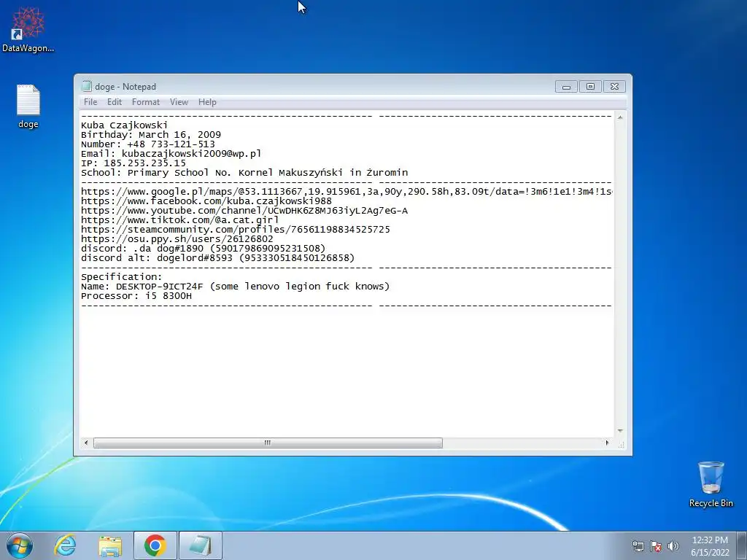Viewport: 747px width, 560px height.
Task: Click the horizontal scrollbar left arrow
Action: click(x=86, y=443)
